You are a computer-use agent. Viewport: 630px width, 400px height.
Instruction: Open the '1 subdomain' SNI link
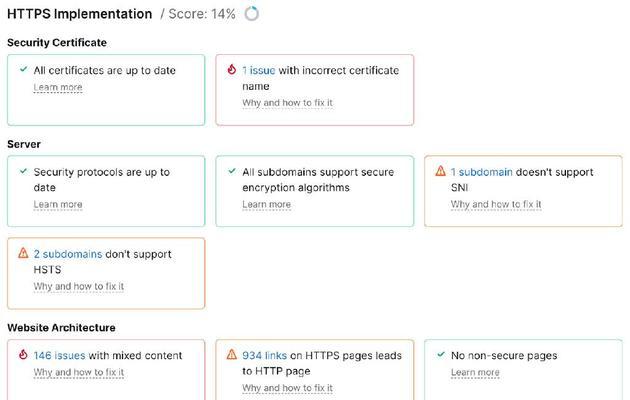(x=481, y=172)
